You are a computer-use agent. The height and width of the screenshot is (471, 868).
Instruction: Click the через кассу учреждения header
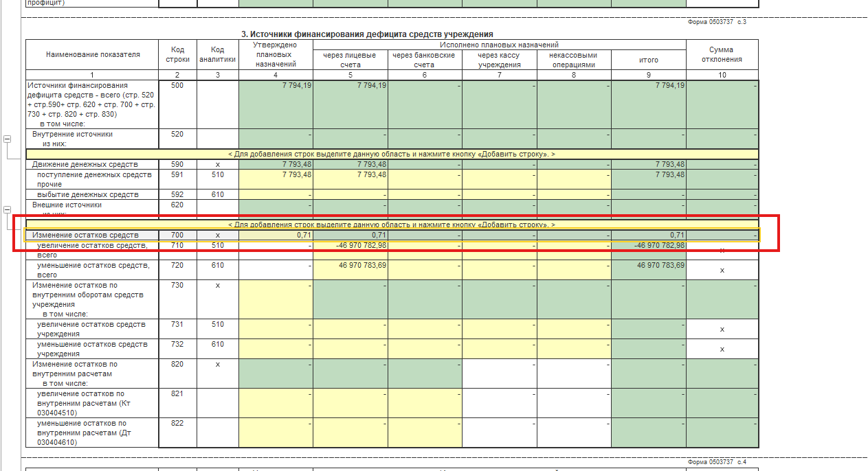[500, 60]
